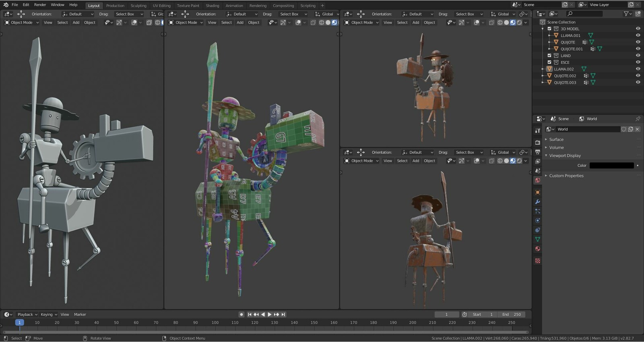644x342 pixels.
Task: Unlink the World datablock with X icon
Action: coord(637,129)
